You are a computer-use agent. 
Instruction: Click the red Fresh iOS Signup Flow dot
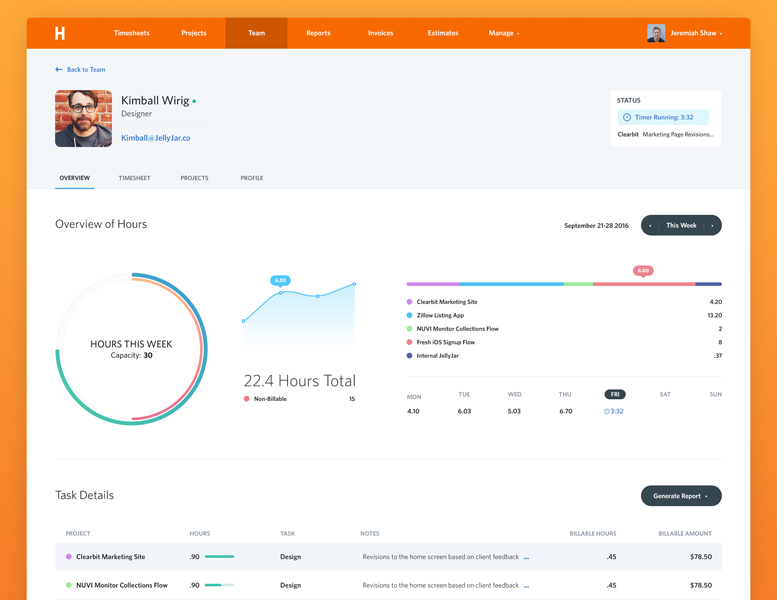[409, 342]
